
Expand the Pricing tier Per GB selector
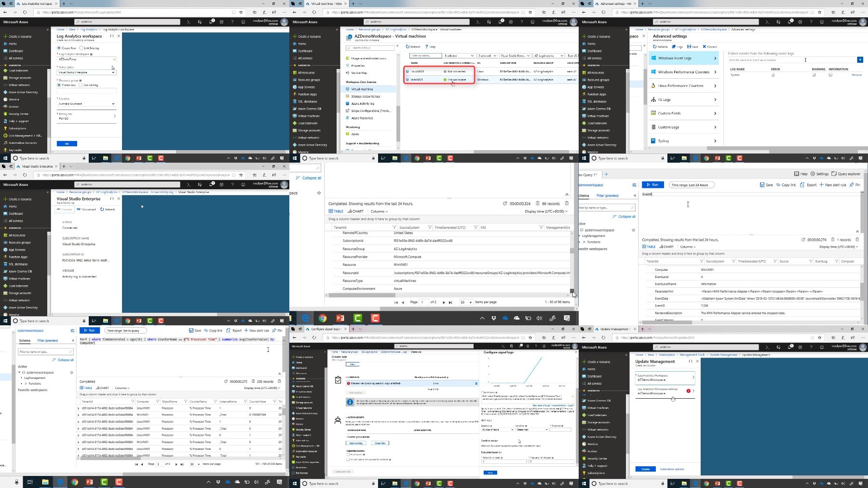coord(86,116)
